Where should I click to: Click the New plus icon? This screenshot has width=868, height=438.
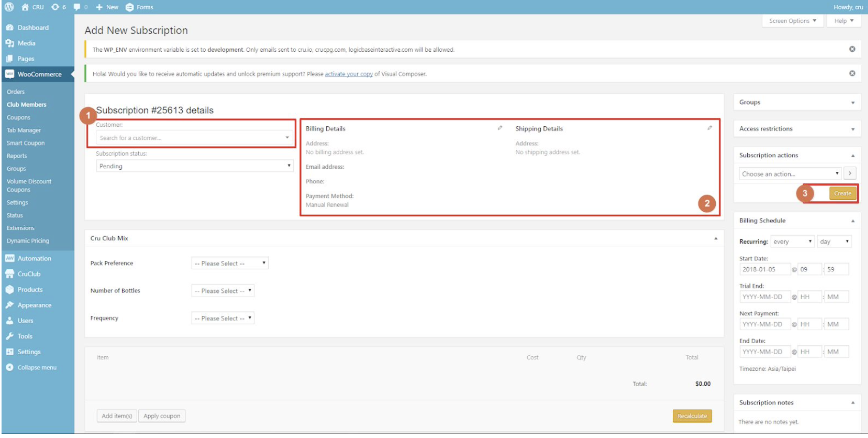pyautogui.click(x=99, y=7)
